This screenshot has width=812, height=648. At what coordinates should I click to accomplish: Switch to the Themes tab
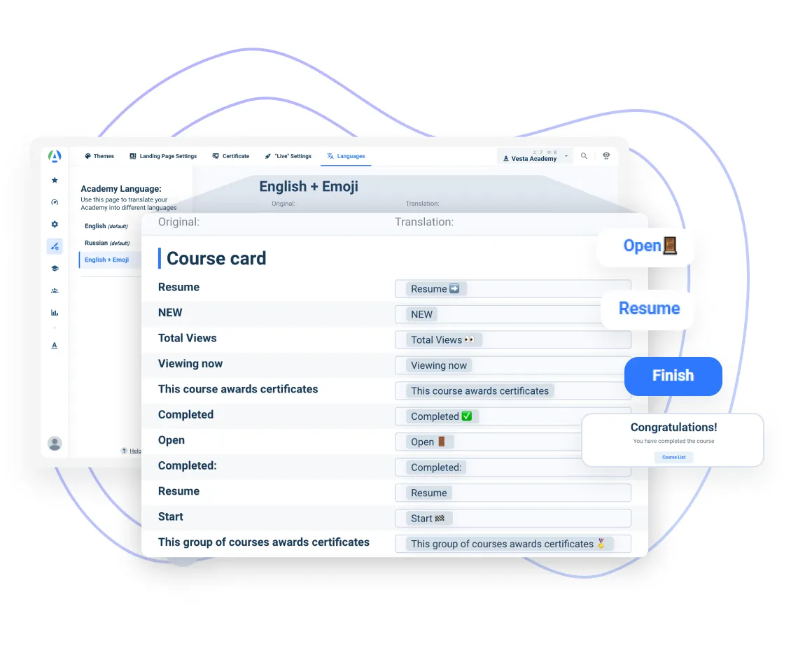coord(99,156)
